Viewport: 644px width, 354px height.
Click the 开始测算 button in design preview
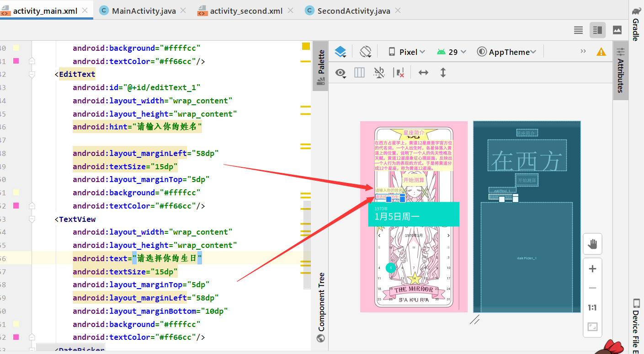[414, 180]
